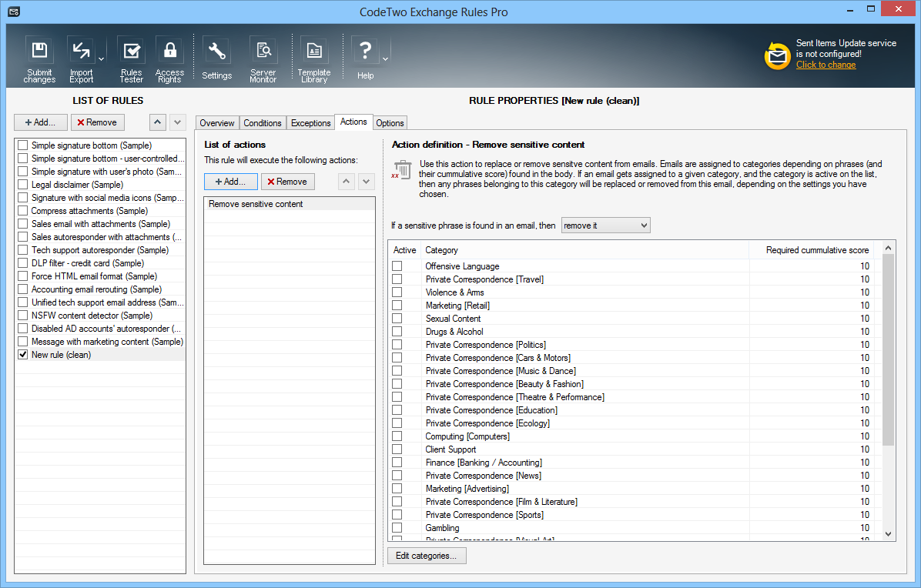Enable 'Sales email with attachments (Sample)' rule
This screenshot has height=588, width=921.
tap(23, 224)
